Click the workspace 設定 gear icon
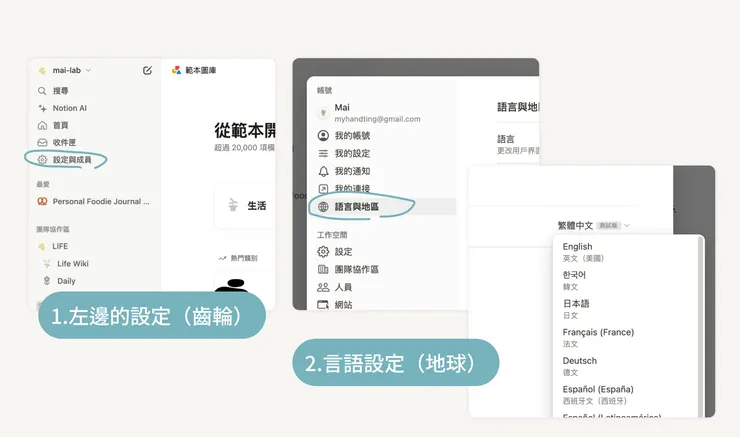The height and width of the screenshot is (437, 740). (x=323, y=252)
